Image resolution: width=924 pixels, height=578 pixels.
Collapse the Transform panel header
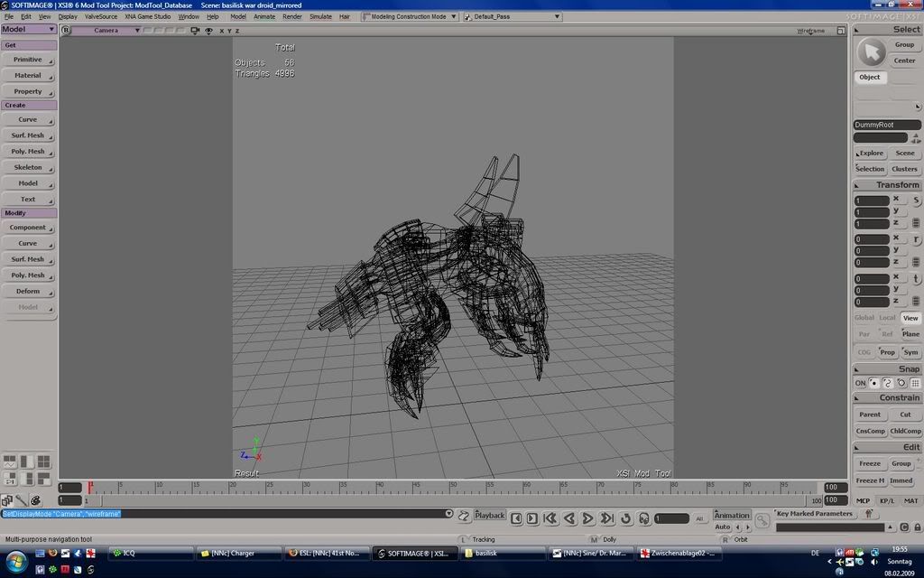886,185
